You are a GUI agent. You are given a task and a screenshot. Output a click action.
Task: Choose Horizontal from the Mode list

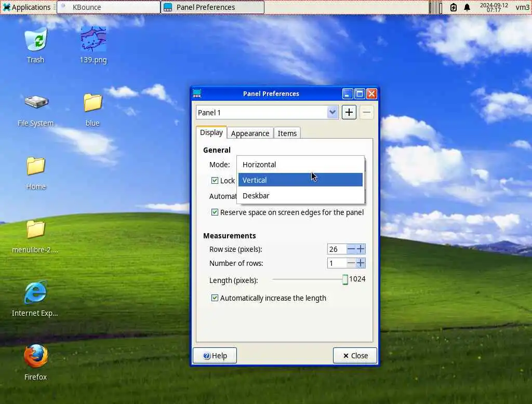click(300, 165)
